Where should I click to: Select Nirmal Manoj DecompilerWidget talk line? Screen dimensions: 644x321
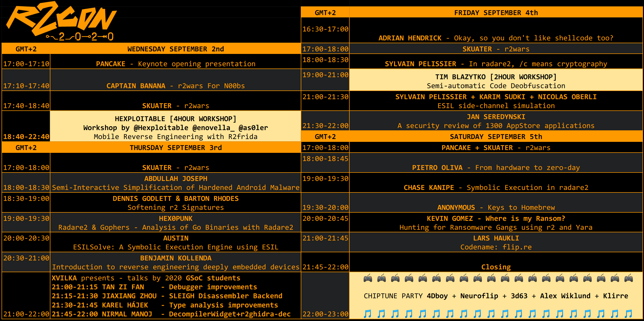[171, 314]
